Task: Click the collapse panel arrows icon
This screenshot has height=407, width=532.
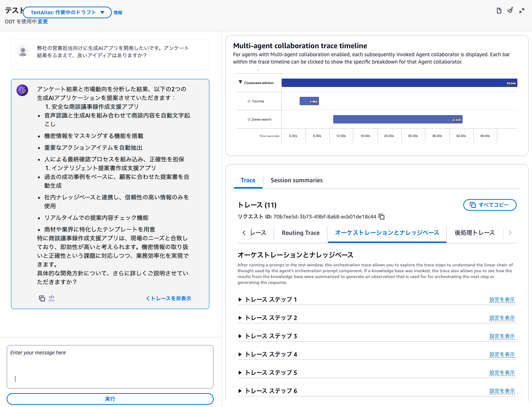Action: 522,11
